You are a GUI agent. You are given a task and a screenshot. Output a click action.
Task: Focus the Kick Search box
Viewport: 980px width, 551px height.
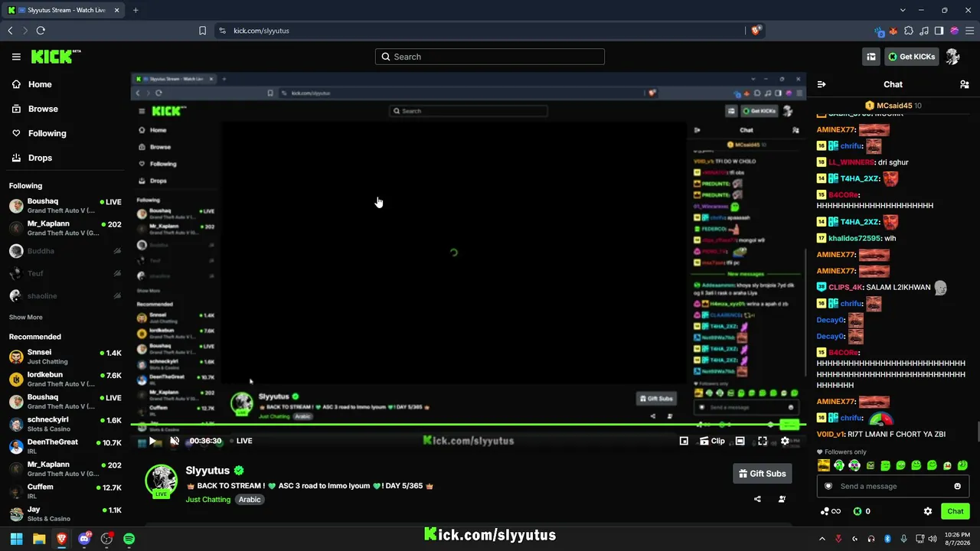(490, 57)
